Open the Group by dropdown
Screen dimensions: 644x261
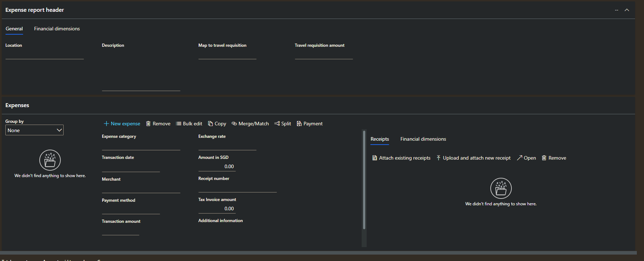pyautogui.click(x=35, y=130)
